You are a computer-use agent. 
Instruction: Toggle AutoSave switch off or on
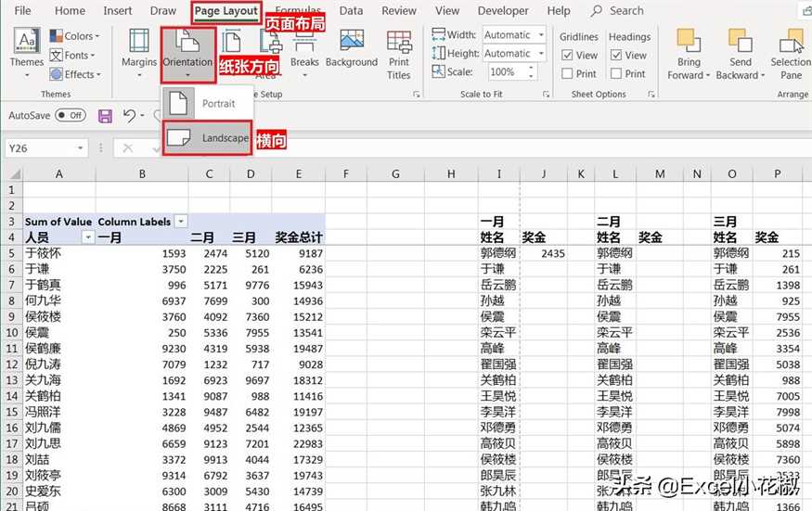coord(71,116)
